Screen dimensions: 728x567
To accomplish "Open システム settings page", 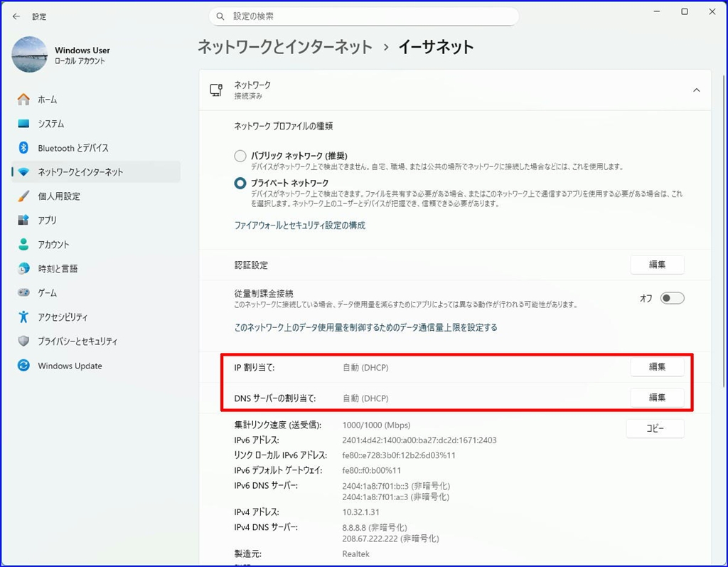I will click(96, 124).
